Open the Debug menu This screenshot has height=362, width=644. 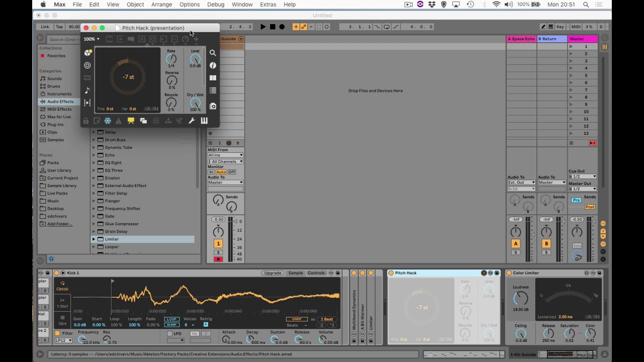(216, 5)
